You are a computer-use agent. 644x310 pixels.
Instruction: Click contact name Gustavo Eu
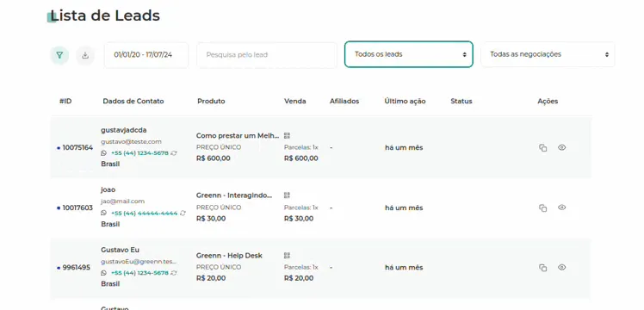120,250
